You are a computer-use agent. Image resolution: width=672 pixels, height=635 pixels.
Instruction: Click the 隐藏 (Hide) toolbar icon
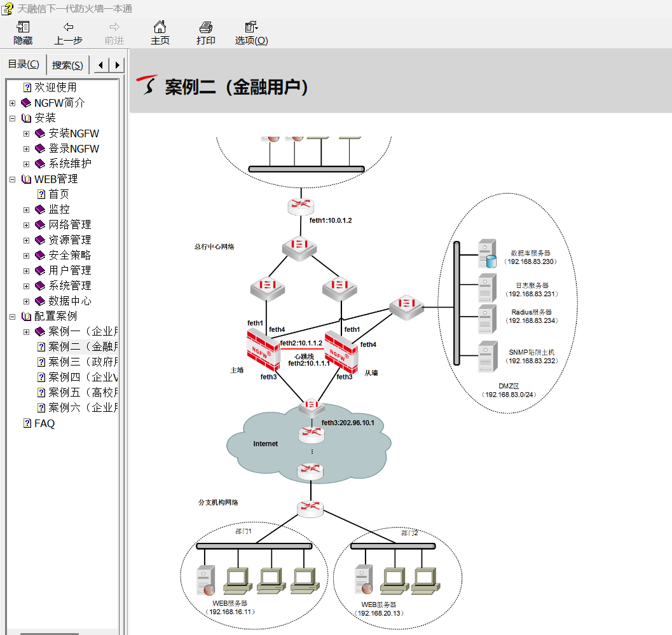point(23,27)
